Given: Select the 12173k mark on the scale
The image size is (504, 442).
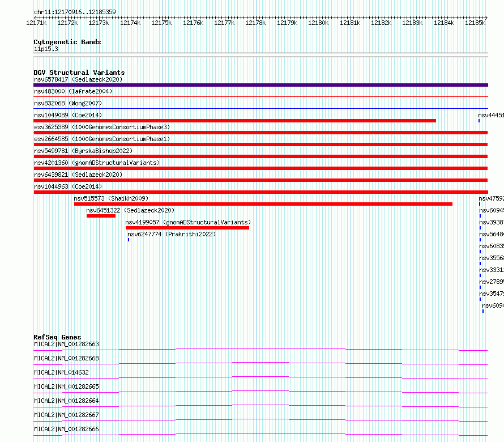Looking at the screenshot, I should pyautogui.click(x=99, y=23).
